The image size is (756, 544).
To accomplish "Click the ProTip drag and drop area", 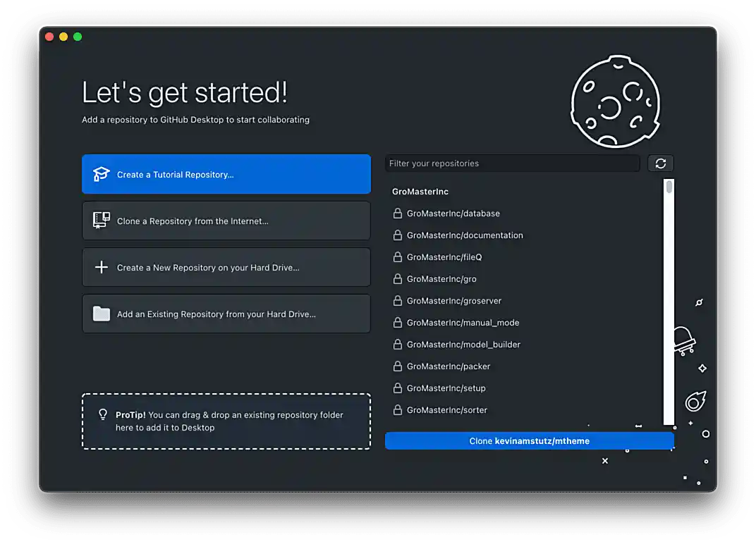I will 226,421.
